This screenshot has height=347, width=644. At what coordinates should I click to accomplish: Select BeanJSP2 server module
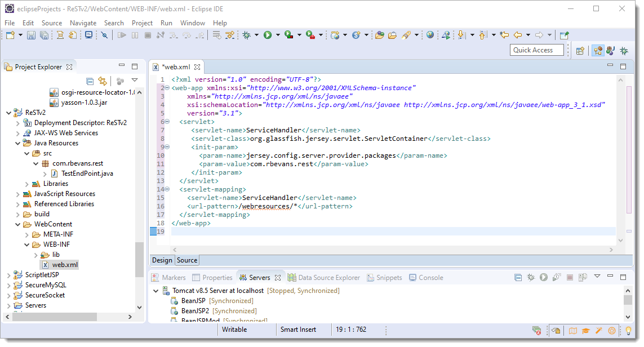click(195, 312)
